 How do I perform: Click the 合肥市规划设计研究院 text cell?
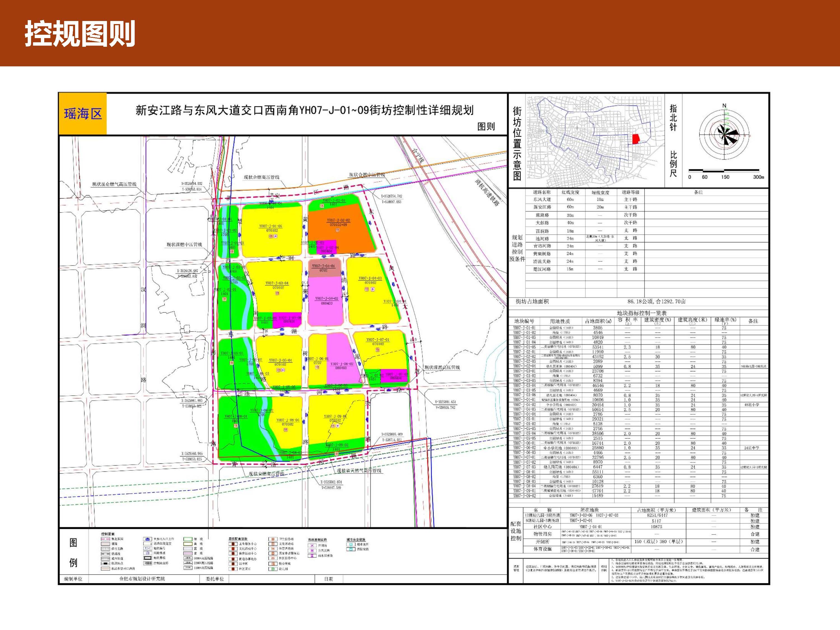[x=142, y=579]
